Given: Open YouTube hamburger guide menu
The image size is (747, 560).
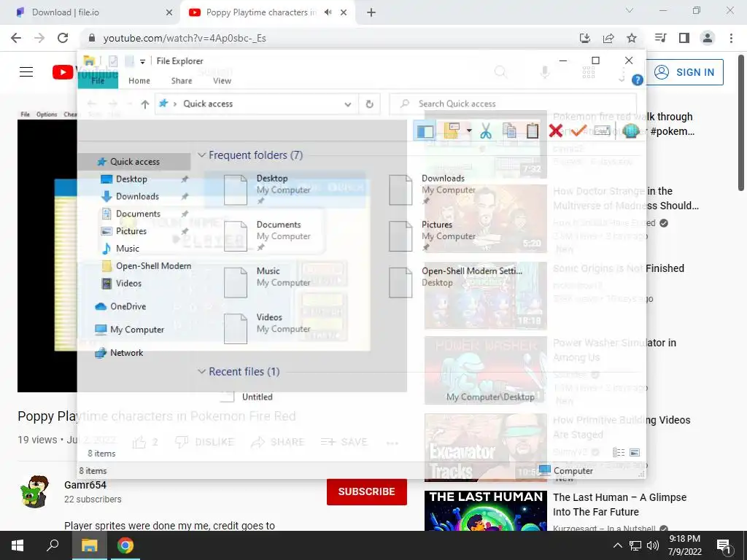Looking at the screenshot, I should (26, 72).
